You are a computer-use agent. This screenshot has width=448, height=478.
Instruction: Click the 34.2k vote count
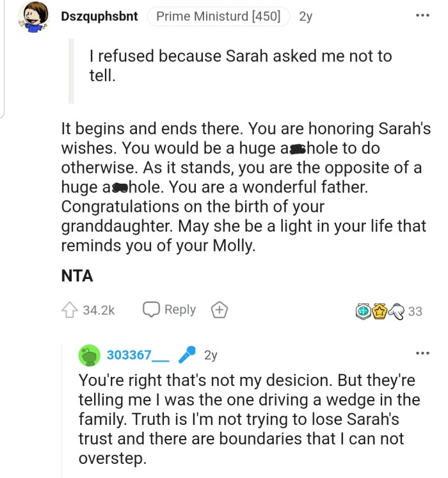point(99,310)
